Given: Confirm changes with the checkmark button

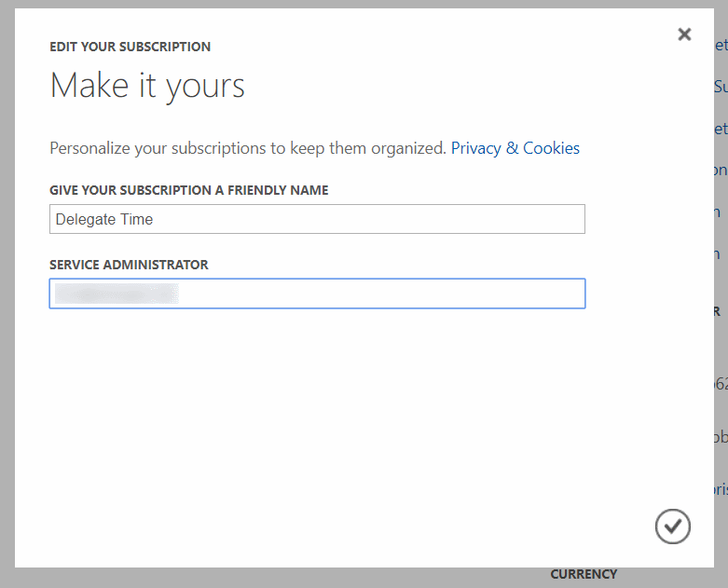Looking at the screenshot, I should point(672,526).
